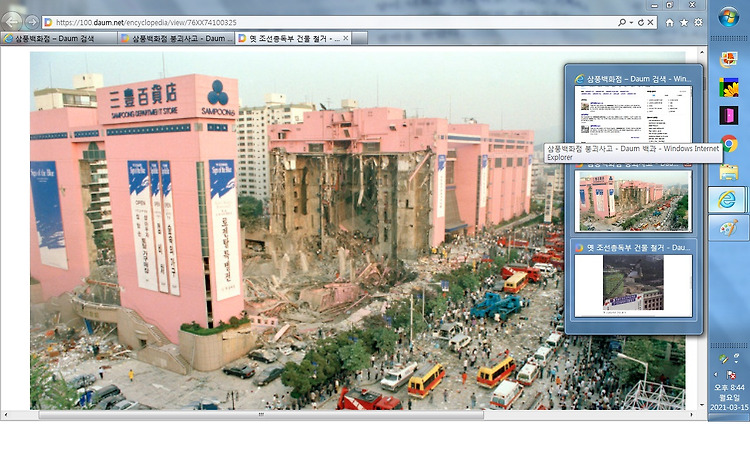Switch to the '삼풍백화점 붕괴사고 - Daum' tab
This screenshot has height=472, width=750.
pos(176,38)
